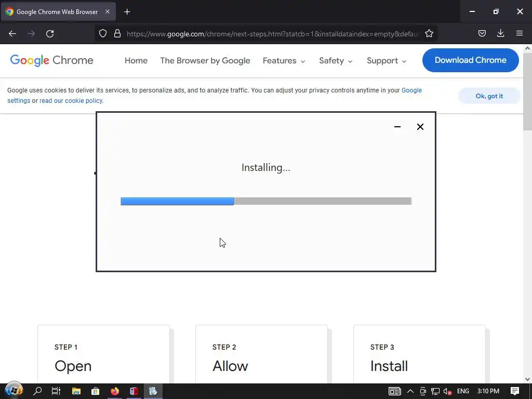Open the tracking protection shield icon
532x399 pixels.
tap(103, 34)
